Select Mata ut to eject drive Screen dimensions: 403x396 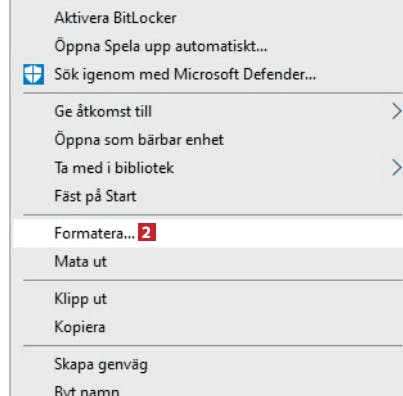pyautogui.click(x=81, y=261)
